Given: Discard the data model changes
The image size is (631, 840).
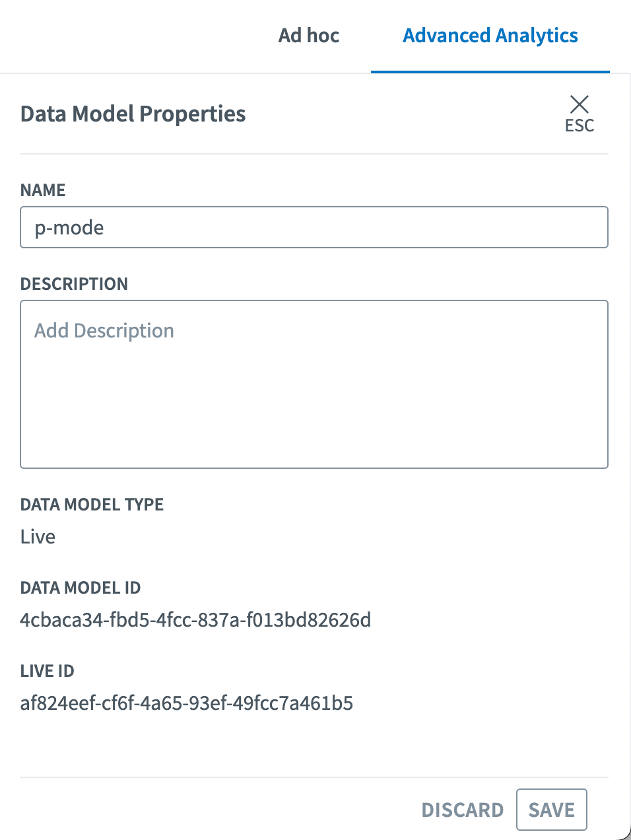Looking at the screenshot, I should pyautogui.click(x=462, y=810).
